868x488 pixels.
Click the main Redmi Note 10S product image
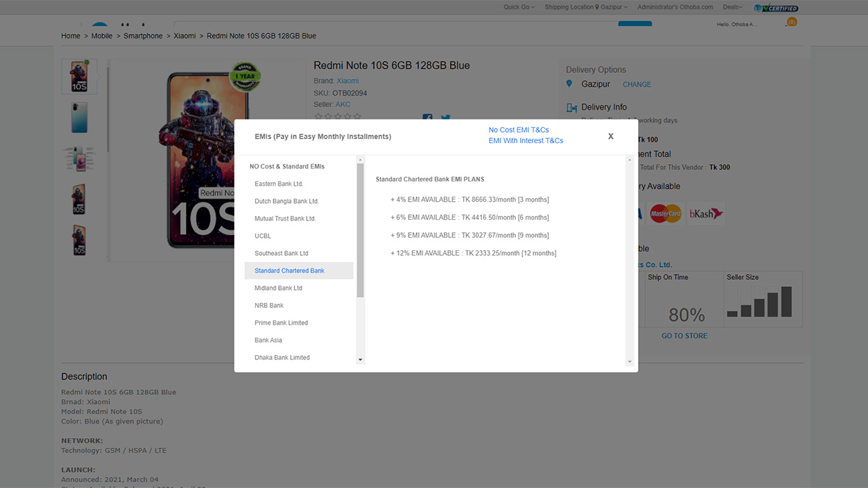[x=208, y=159]
